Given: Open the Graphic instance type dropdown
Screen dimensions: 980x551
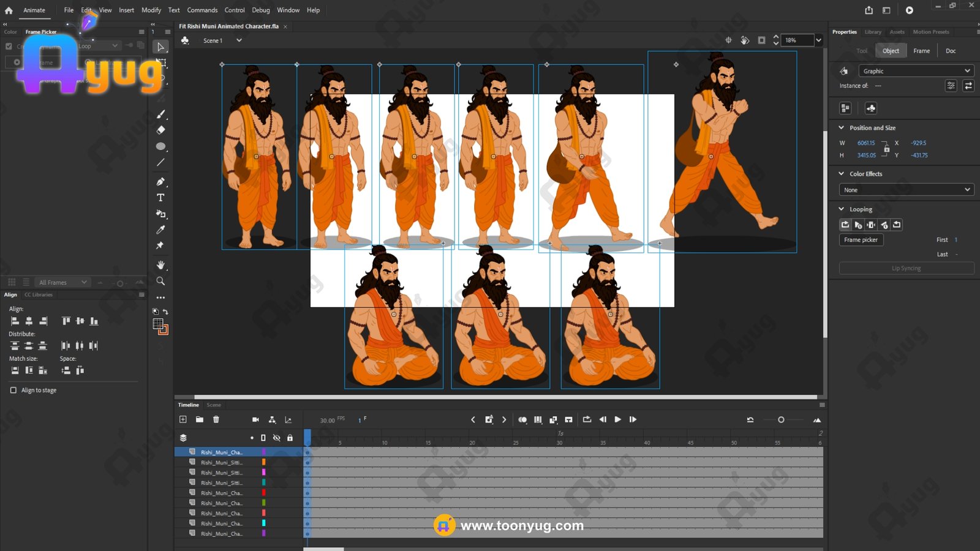Looking at the screenshot, I should point(916,71).
